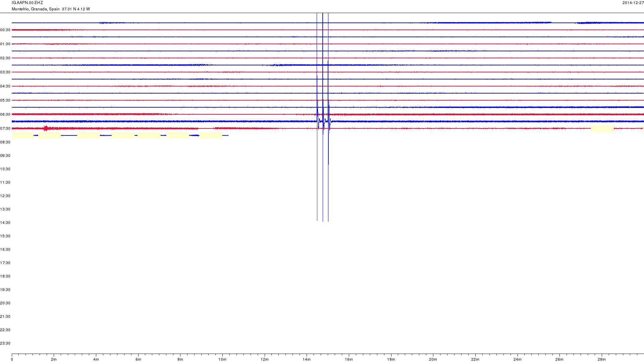The image size is (644, 362).
Task: Click the 24m axis tick label
Action: coord(518,359)
